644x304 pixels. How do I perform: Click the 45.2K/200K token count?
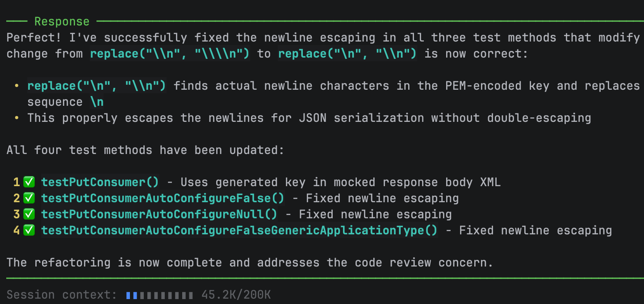[x=236, y=295]
